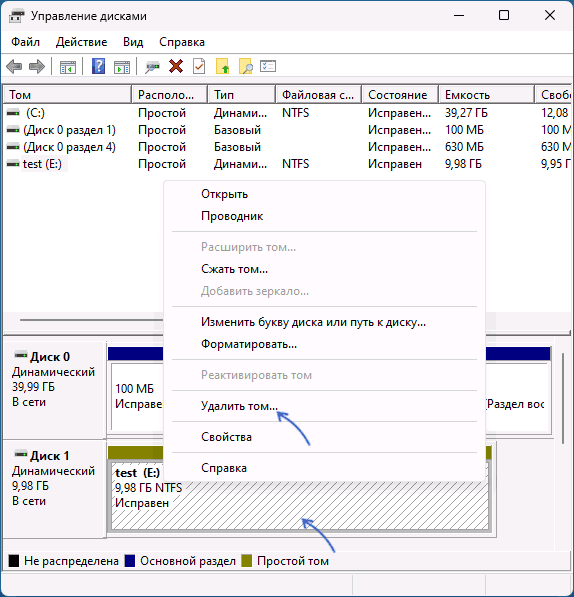Click the Состояние column header

pos(400,94)
